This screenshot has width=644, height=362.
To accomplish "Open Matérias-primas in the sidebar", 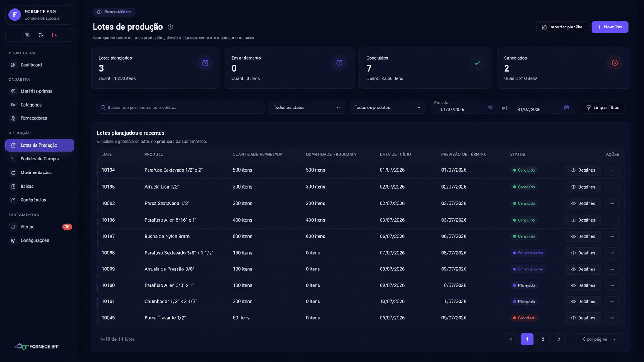I will pyautogui.click(x=39, y=91).
